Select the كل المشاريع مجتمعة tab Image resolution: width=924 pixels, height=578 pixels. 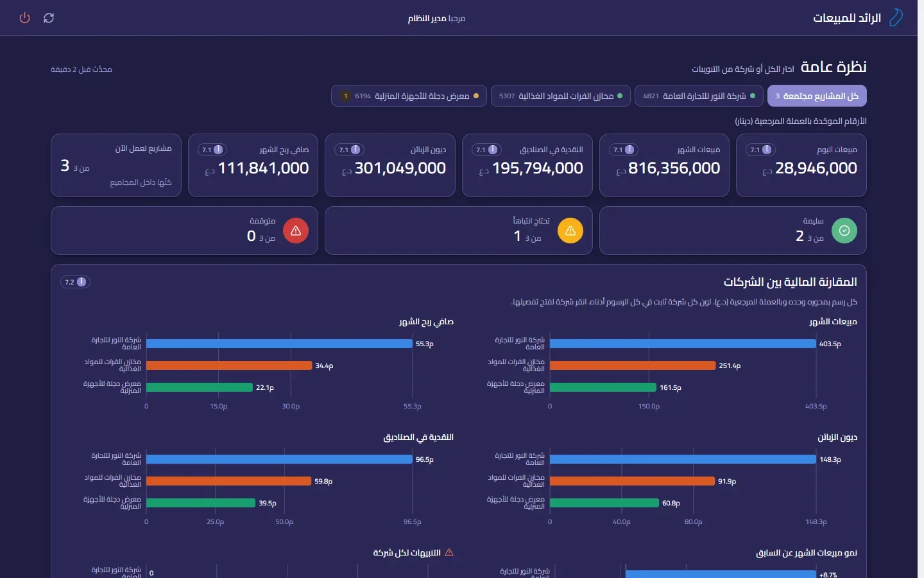tap(817, 96)
